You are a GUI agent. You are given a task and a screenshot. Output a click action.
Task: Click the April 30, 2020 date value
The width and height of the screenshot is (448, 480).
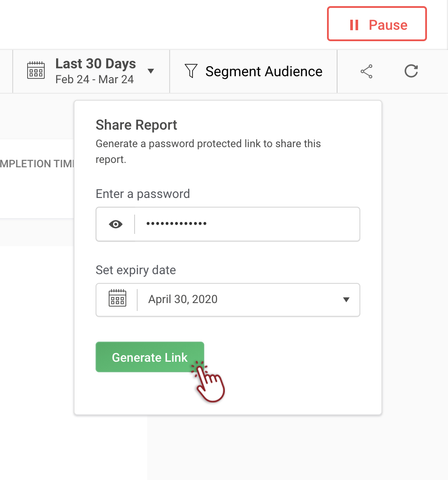[183, 300]
